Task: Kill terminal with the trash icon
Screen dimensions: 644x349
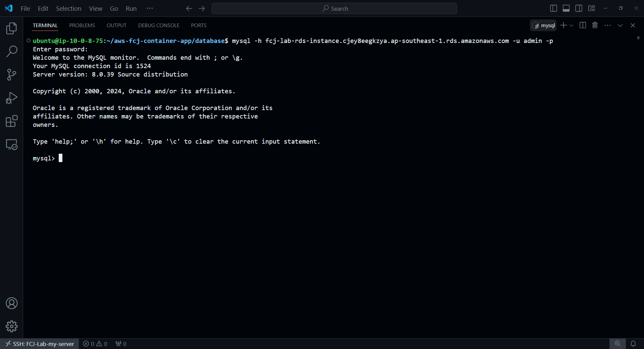Action: pyautogui.click(x=595, y=25)
